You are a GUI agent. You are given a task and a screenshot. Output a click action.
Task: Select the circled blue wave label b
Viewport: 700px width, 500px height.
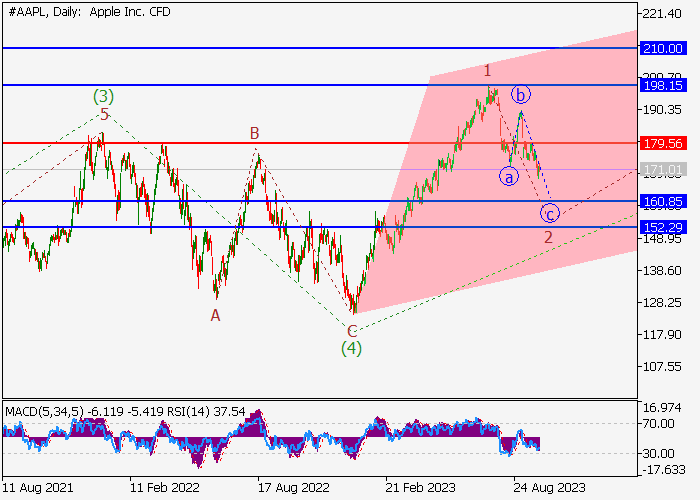tap(521, 94)
